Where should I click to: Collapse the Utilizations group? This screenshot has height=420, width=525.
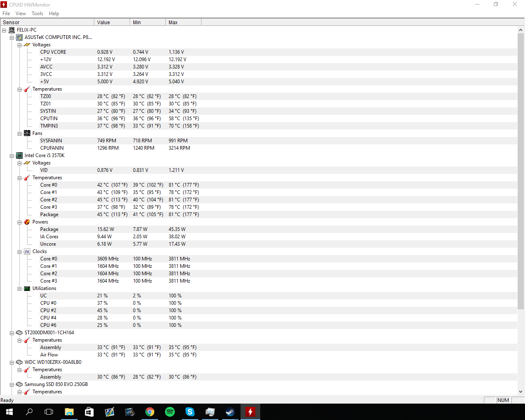pos(20,289)
